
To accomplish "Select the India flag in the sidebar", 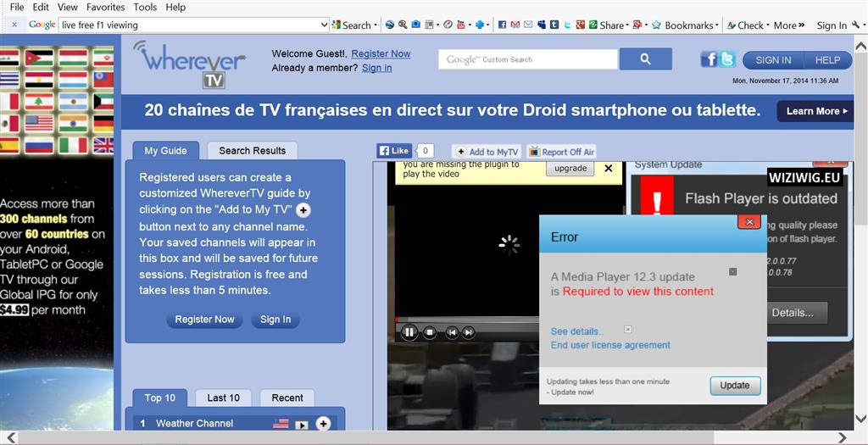I will (x=73, y=123).
